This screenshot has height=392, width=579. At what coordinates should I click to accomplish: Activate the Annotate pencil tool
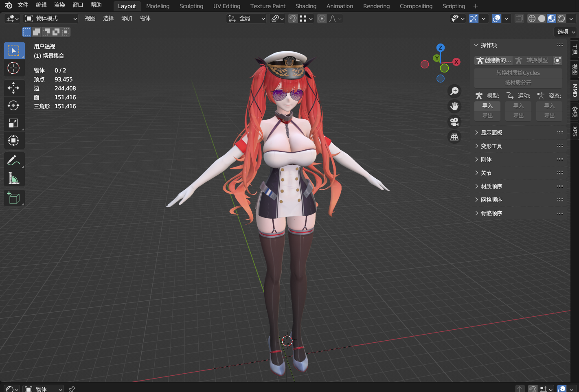click(14, 160)
